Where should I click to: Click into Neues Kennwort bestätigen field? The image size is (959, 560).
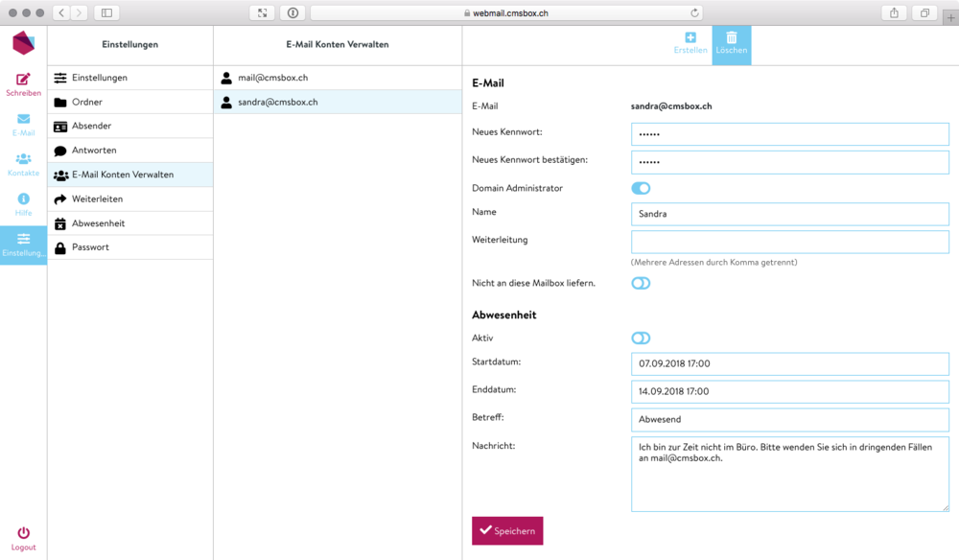[789, 162]
